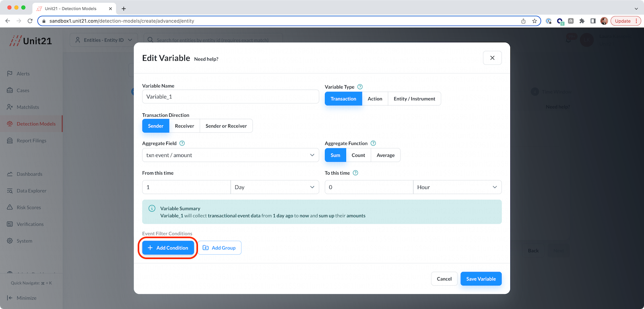The height and width of the screenshot is (309, 644).
Task: Click the System gear icon in sidebar
Action: (10, 241)
